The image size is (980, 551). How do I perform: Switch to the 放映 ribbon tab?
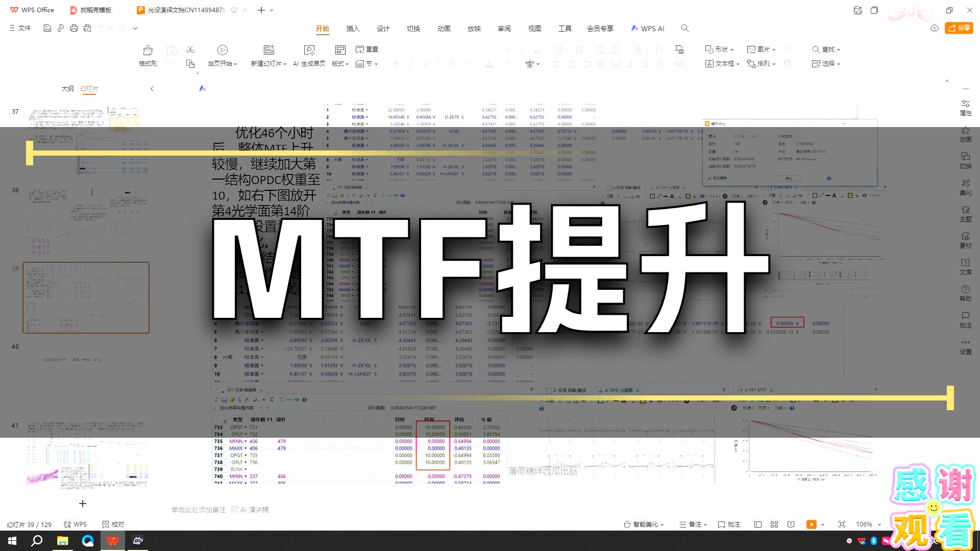pyautogui.click(x=474, y=29)
